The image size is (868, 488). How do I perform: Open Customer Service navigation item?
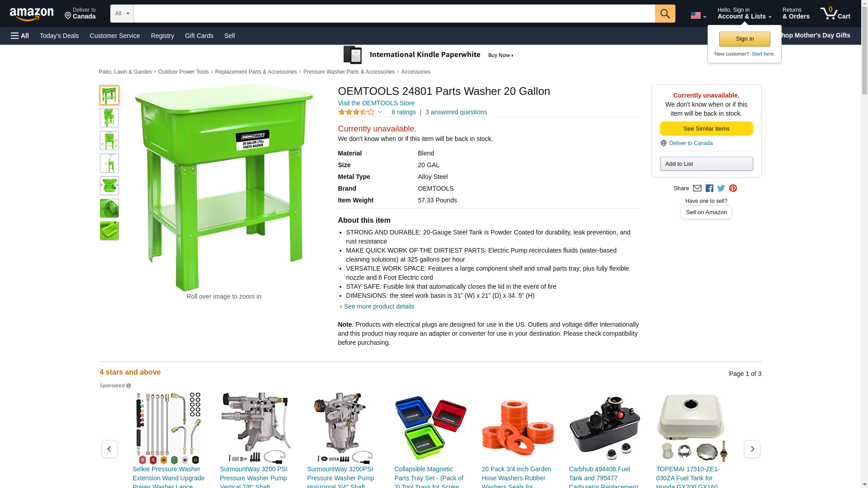click(x=115, y=36)
